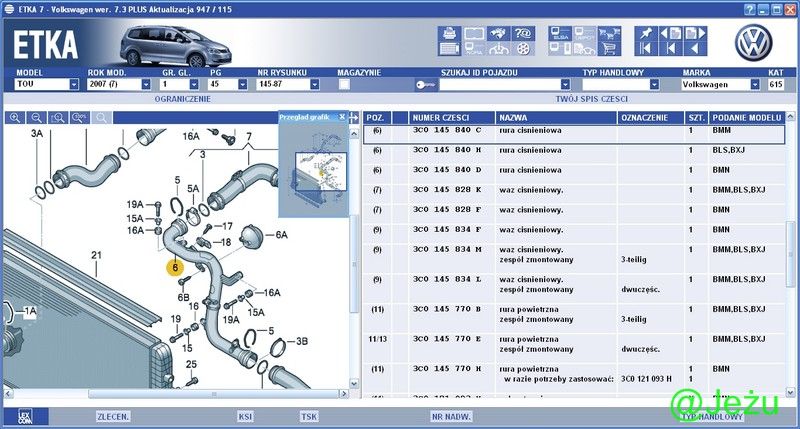Open the KSI tab at bottom

point(245,417)
